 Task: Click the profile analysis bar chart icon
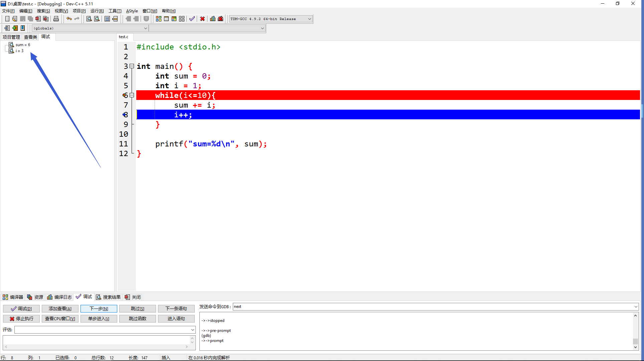coord(213,19)
